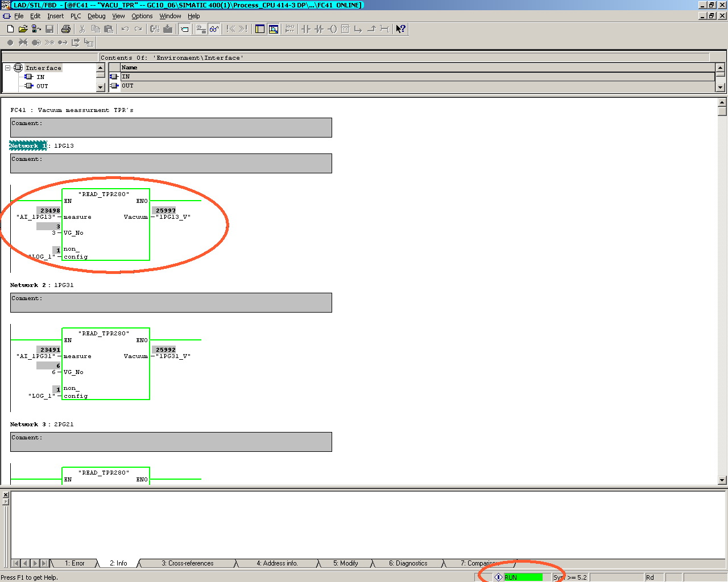This screenshot has width=728, height=582.
Task: Switch to the 4: Address info. tab
Action: point(277,563)
